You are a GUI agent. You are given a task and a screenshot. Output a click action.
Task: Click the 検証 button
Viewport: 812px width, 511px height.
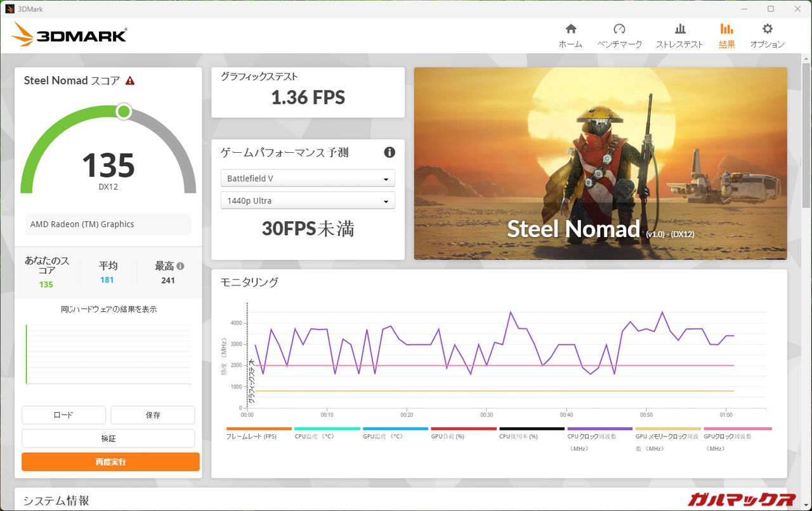[x=108, y=438]
